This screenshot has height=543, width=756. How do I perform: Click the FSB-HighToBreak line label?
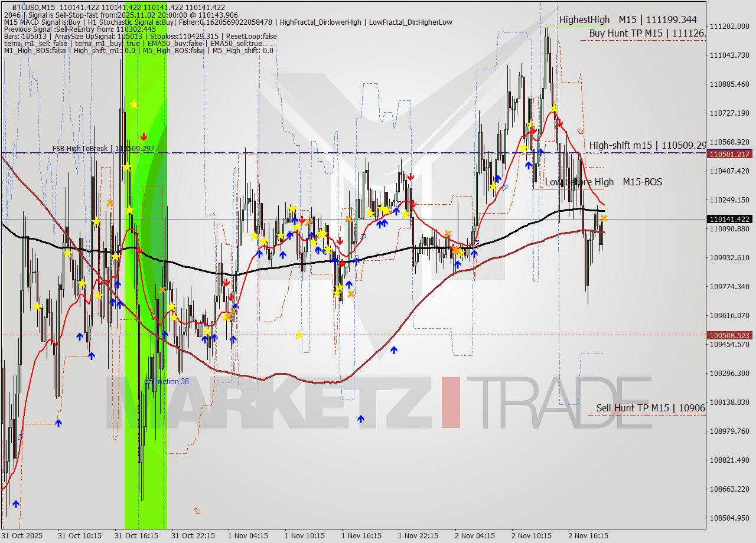click(x=103, y=149)
